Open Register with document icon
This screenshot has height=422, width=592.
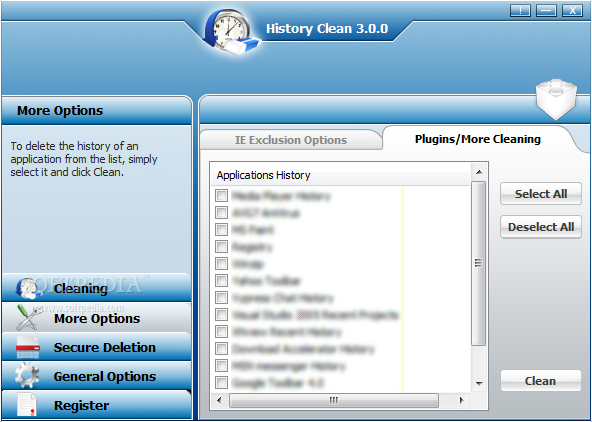pos(97,405)
